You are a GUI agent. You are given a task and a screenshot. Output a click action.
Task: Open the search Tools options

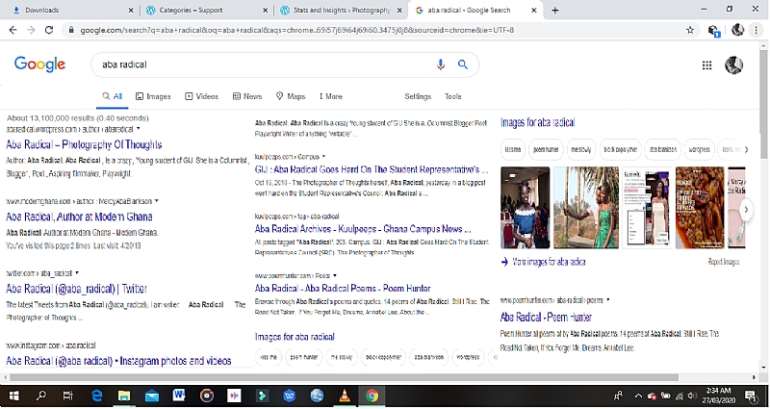(x=453, y=96)
